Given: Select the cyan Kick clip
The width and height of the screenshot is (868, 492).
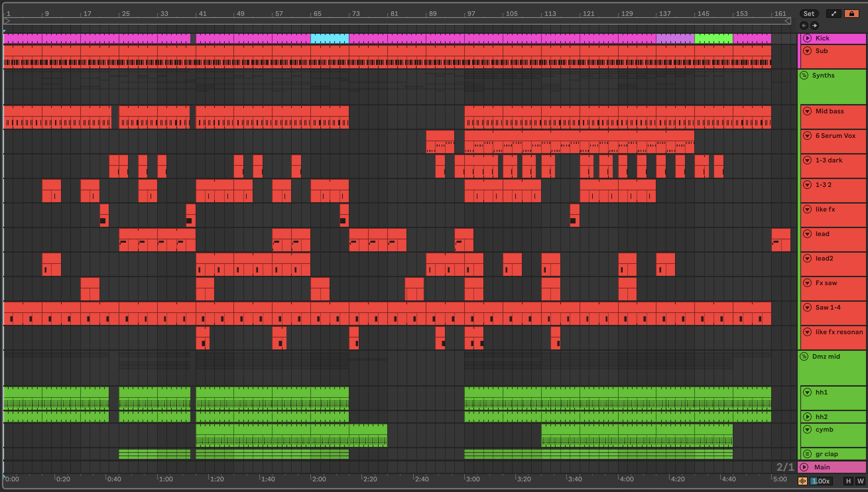Looking at the screenshot, I should pyautogui.click(x=330, y=38).
